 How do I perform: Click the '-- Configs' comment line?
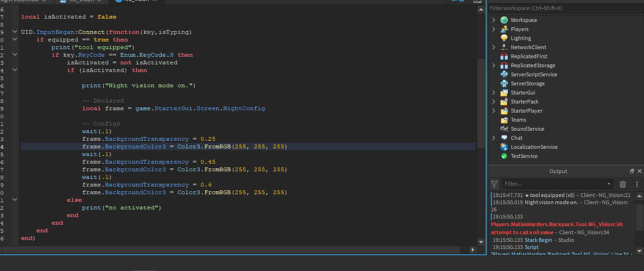click(x=101, y=124)
